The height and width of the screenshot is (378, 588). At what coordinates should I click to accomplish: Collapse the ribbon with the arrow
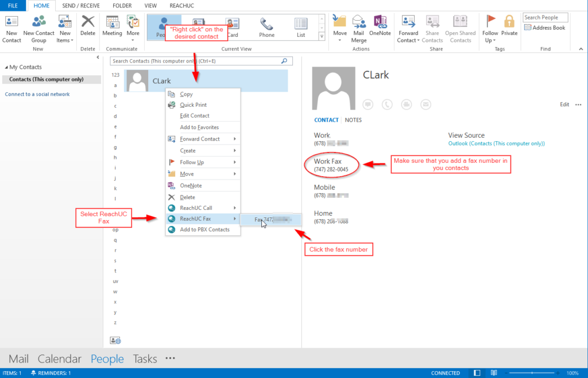[581, 49]
